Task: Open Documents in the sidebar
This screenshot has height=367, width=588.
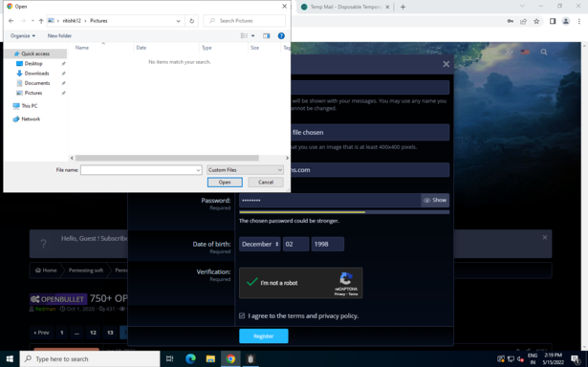Action: click(36, 83)
